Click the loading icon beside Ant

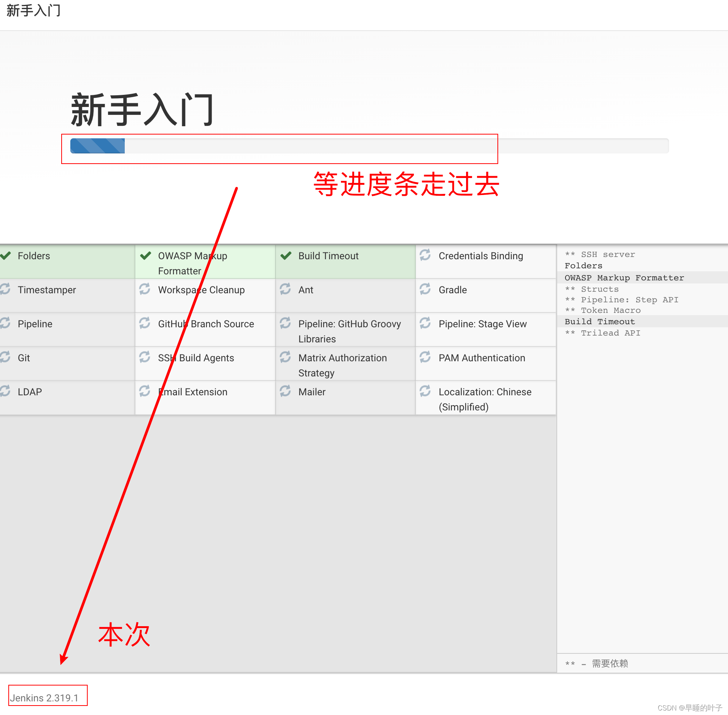tap(285, 289)
